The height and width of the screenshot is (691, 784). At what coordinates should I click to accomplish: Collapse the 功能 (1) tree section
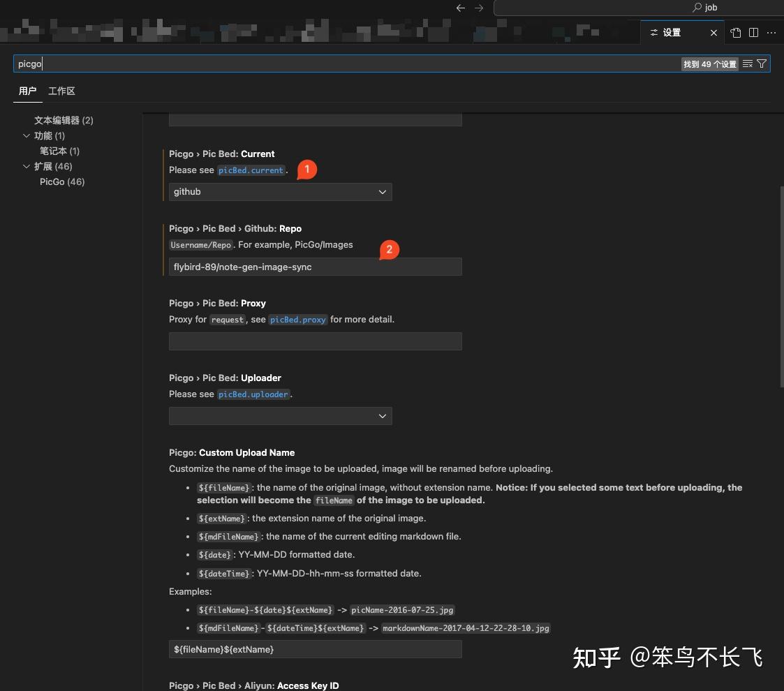click(27, 135)
